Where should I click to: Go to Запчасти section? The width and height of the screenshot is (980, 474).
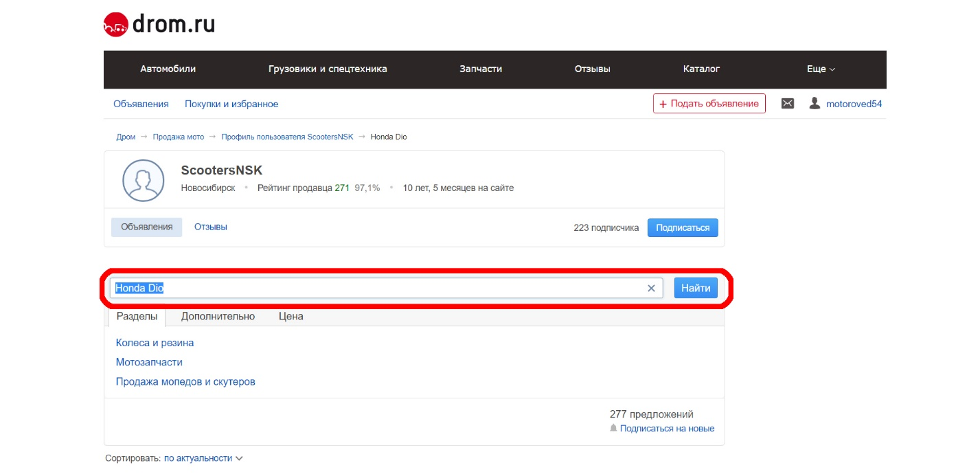click(481, 69)
